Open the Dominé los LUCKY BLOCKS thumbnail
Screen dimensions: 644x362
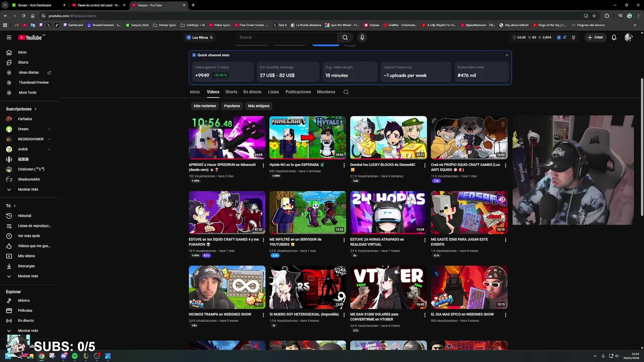pyautogui.click(x=388, y=138)
